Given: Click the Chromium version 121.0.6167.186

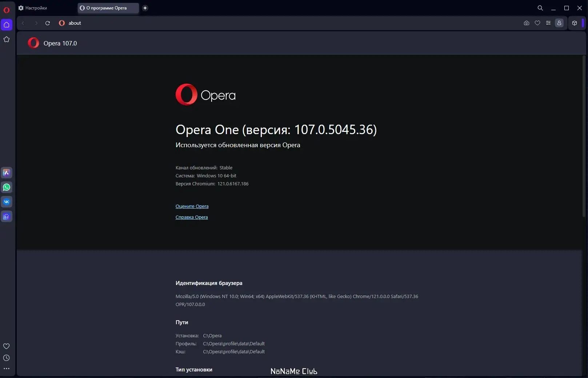Looking at the screenshot, I should pyautogui.click(x=233, y=184).
